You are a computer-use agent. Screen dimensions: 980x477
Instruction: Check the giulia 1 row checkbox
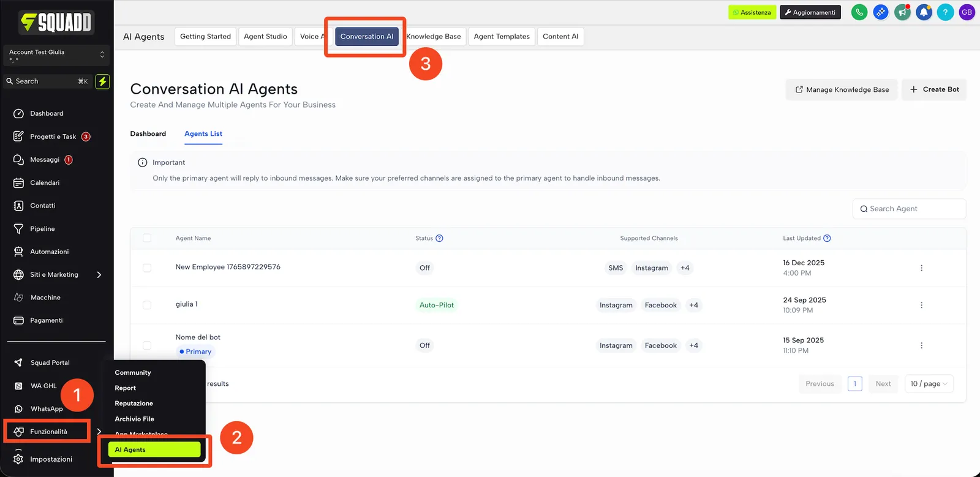147,305
